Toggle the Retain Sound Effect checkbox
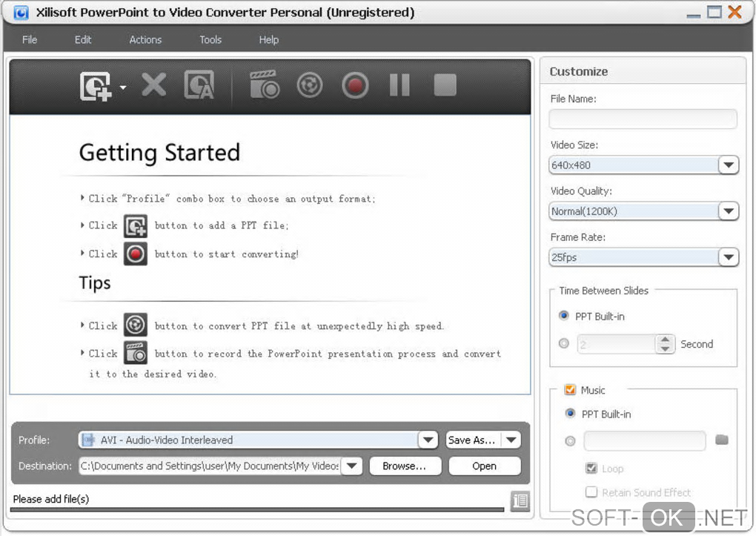The image size is (756, 536). (591, 492)
